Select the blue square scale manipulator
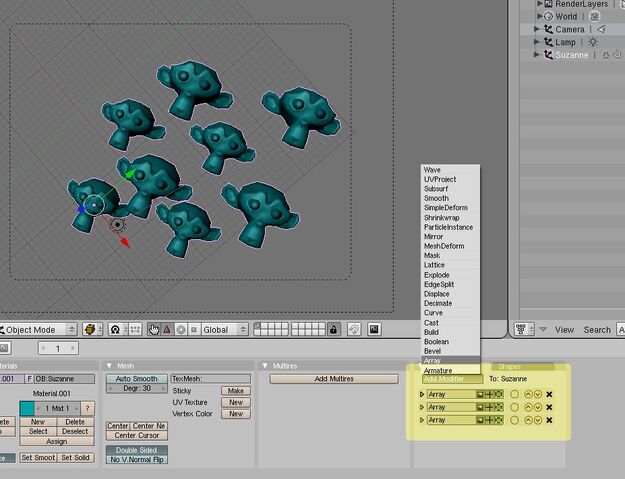 tap(194, 330)
